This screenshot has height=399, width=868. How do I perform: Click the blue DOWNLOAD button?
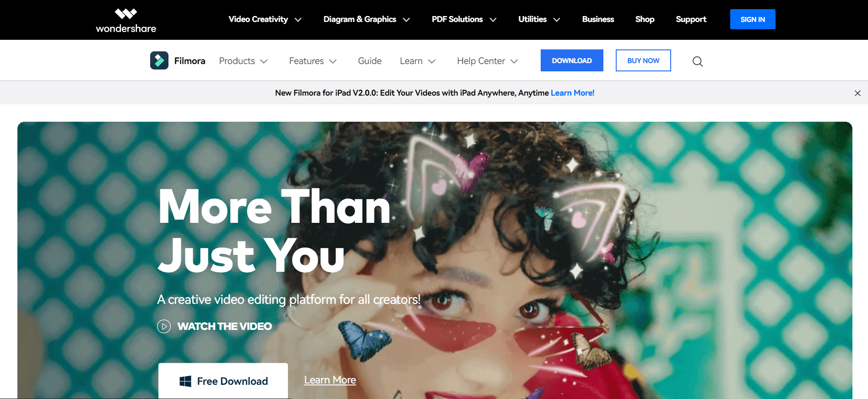tap(572, 60)
